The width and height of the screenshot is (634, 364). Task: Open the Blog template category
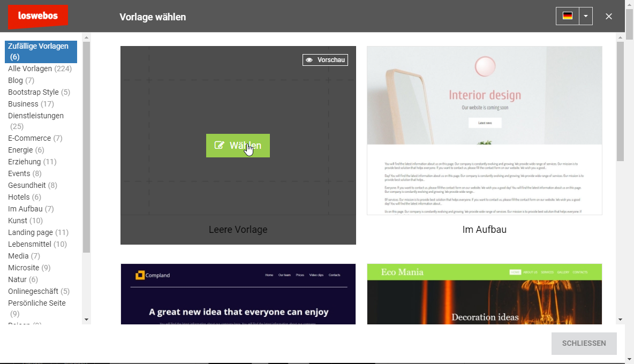pyautogui.click(x=16, y=80)
